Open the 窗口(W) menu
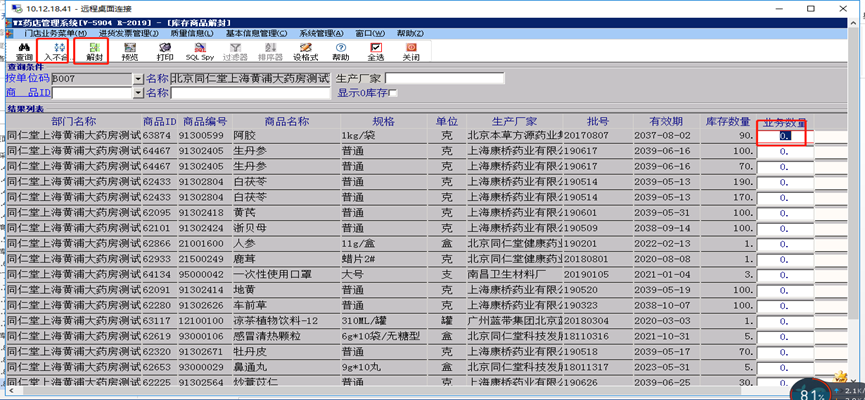The image size is (865, 400). (x=370, y=34)
